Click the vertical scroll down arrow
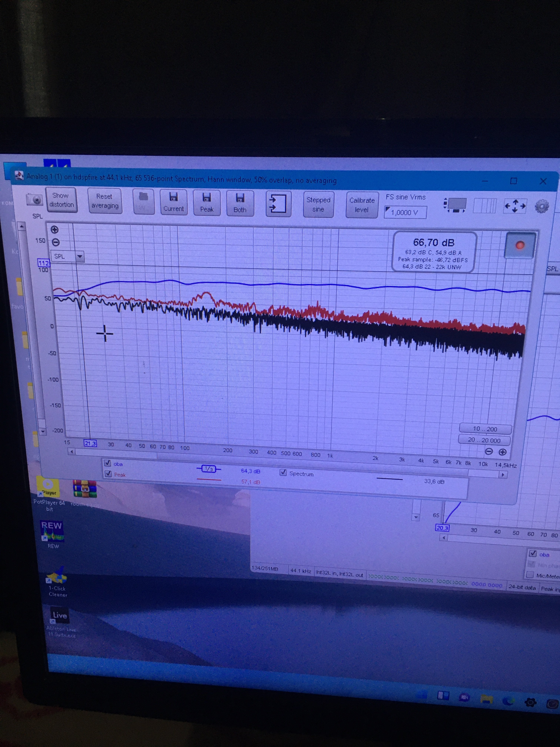The image size is (560, 747). (x=43, y=431)
